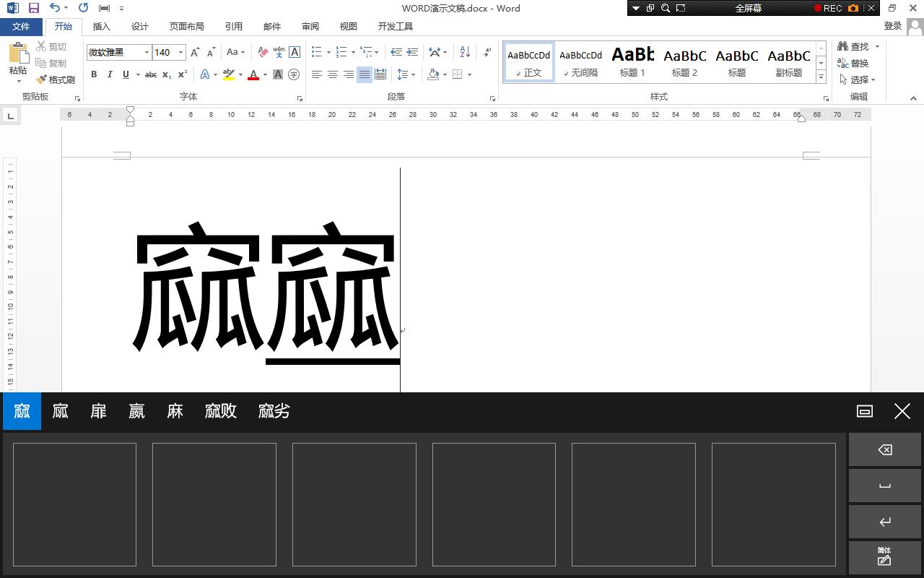Switch to the 插入 ribbon tab
Viewport: 924px width, 578px height.
101,26
